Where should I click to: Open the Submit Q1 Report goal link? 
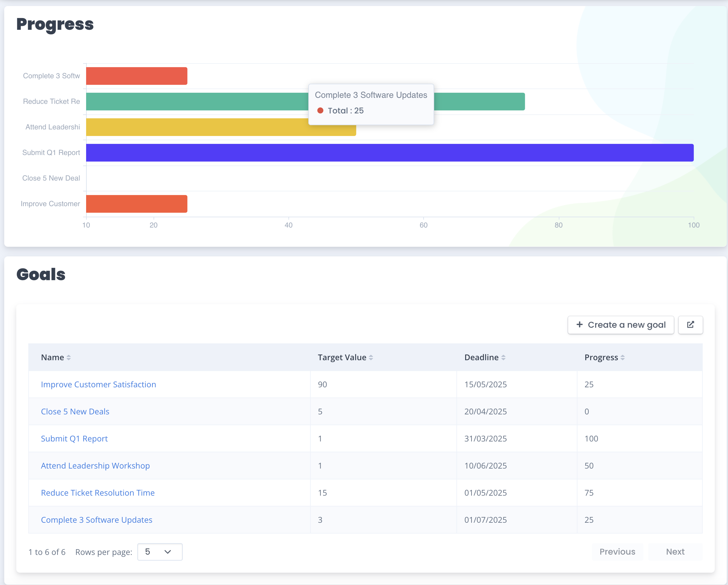[x=74, y=438]
